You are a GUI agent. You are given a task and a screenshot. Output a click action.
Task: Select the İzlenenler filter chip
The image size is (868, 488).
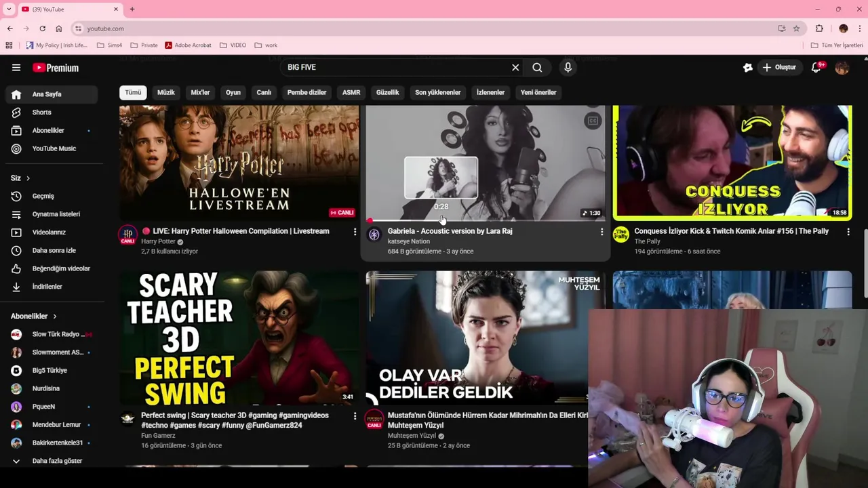(490, 92)
